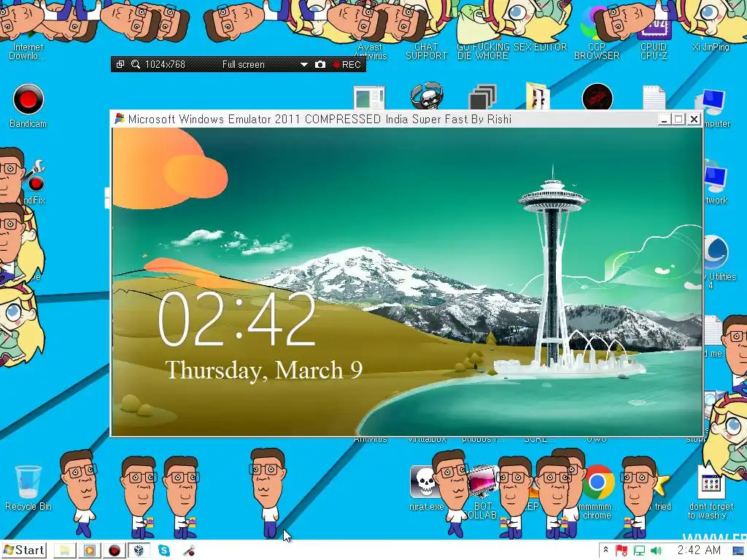Click the 2:42 AM taskbar clock

point(699,550)
